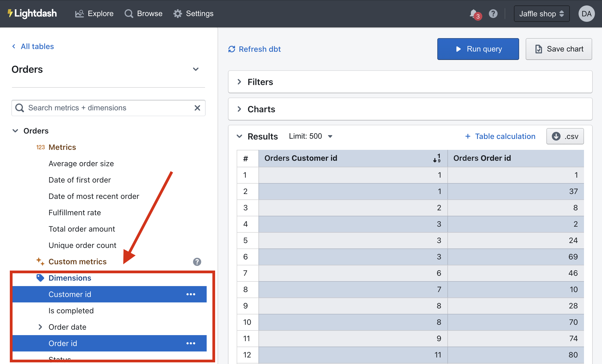This screenshot has height=364, width=602.
Task: Click the help question mark in header
Action: 493,14
